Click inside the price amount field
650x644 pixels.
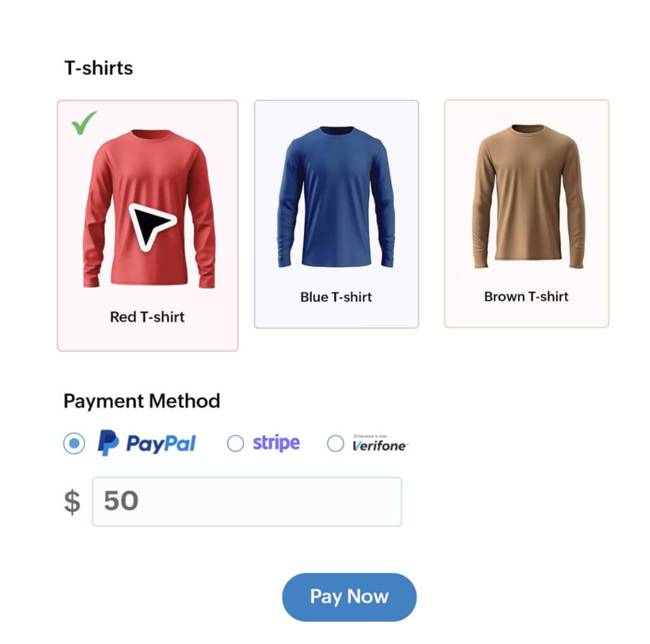pos(246,501)
